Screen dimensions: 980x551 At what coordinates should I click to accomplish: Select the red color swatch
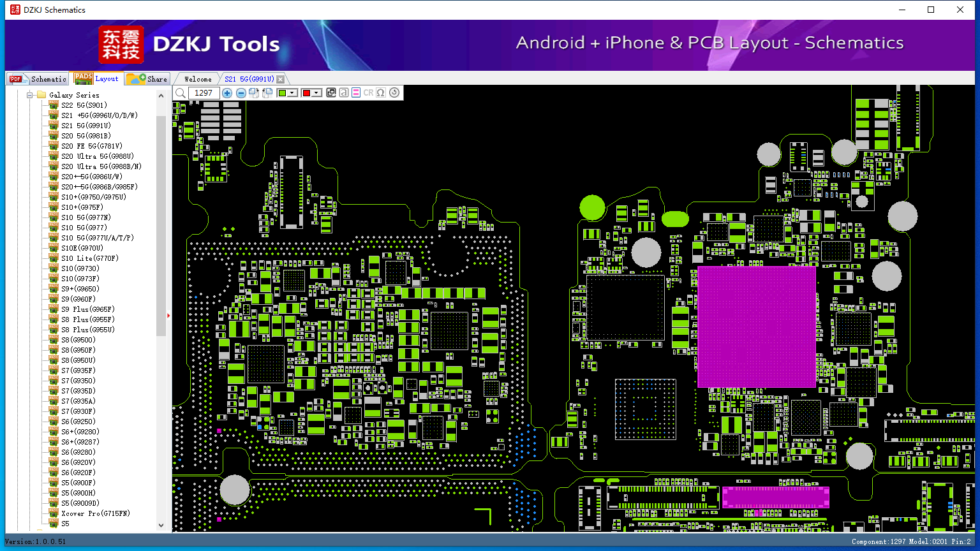tap(306, 93)
